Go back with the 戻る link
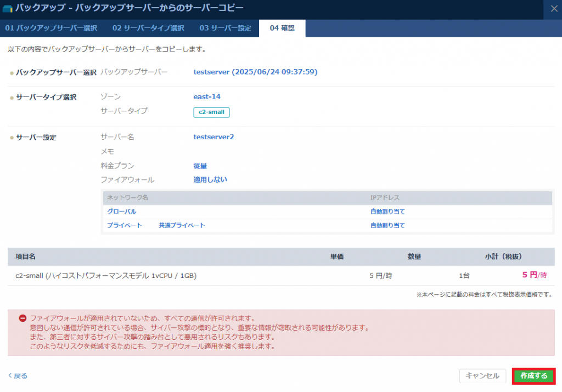Image resolution: width=562 pixels, height=392 pixels. coord(18,376)
